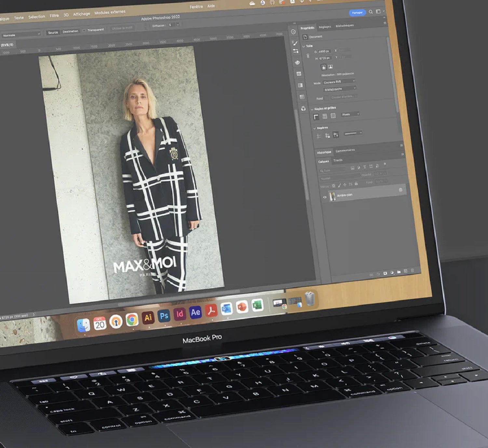
Task: Collapse the Toile section
Action: click(x=304, y=47)
